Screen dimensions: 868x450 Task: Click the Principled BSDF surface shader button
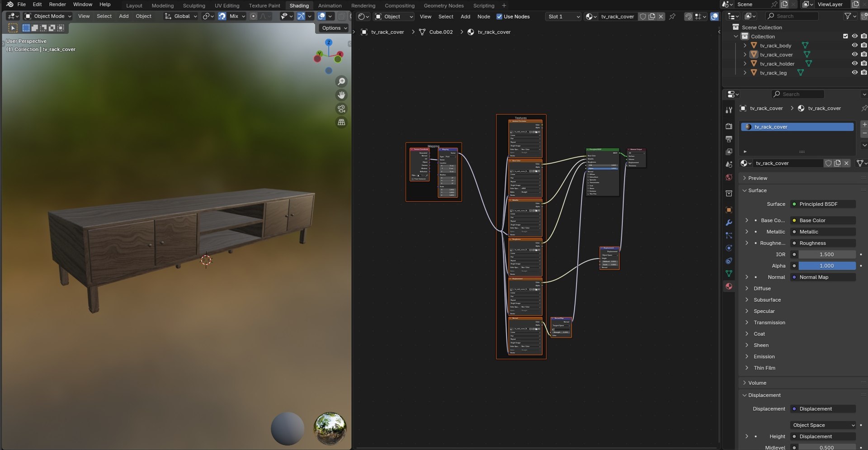point(822,204)
